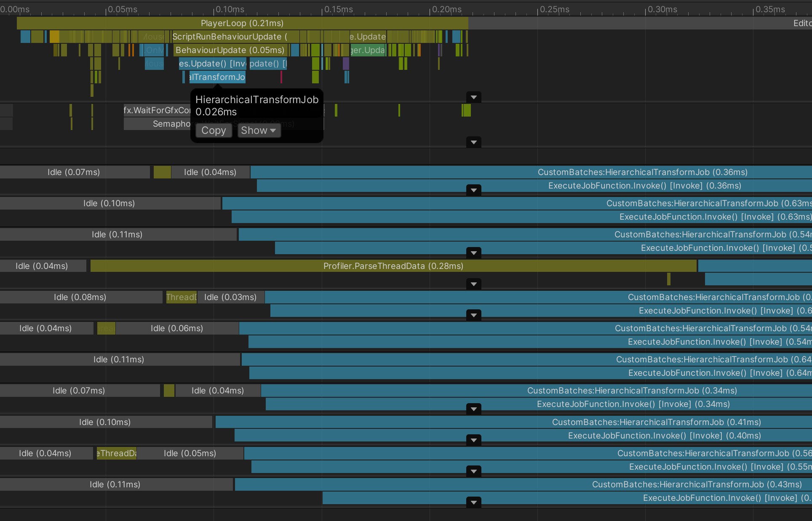Image resolution: width=812 pixels, height=521 pixels.
Task: Select the PlayerLoop (0.21ms) sample bar
Action: [x=242, y=23]
